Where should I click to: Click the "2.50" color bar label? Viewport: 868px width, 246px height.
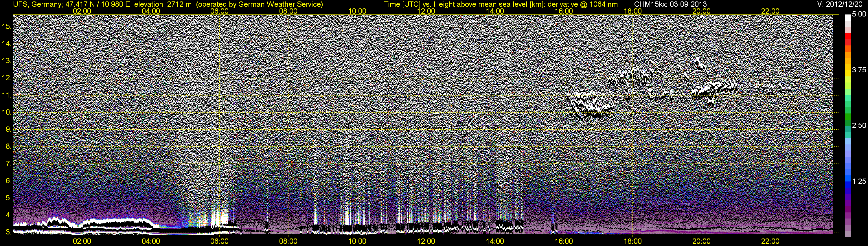pos(859,125)
